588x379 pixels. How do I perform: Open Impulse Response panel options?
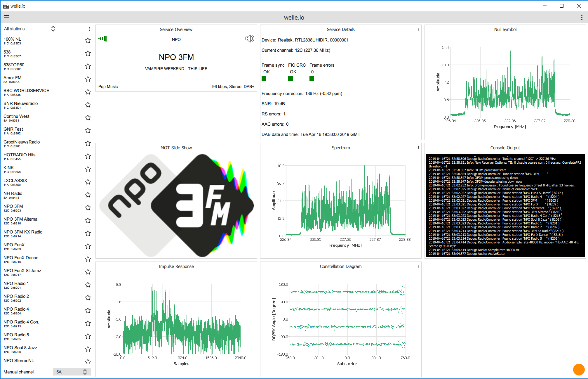pos(254,266)
